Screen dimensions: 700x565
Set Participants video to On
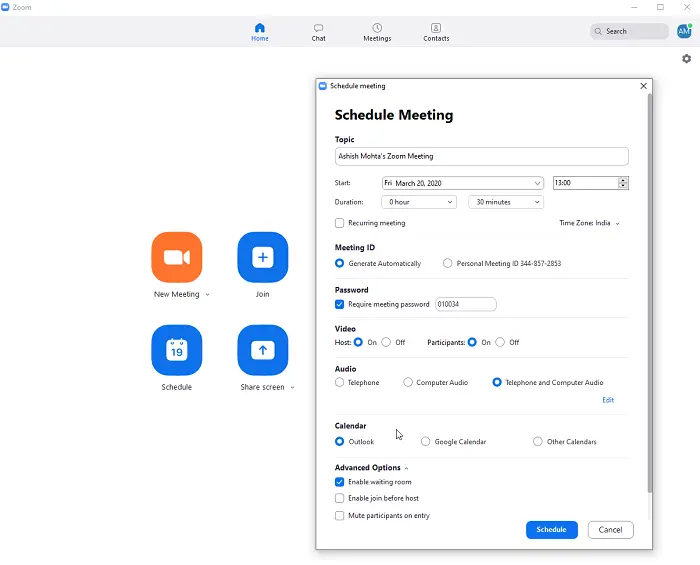coord(472,342)
